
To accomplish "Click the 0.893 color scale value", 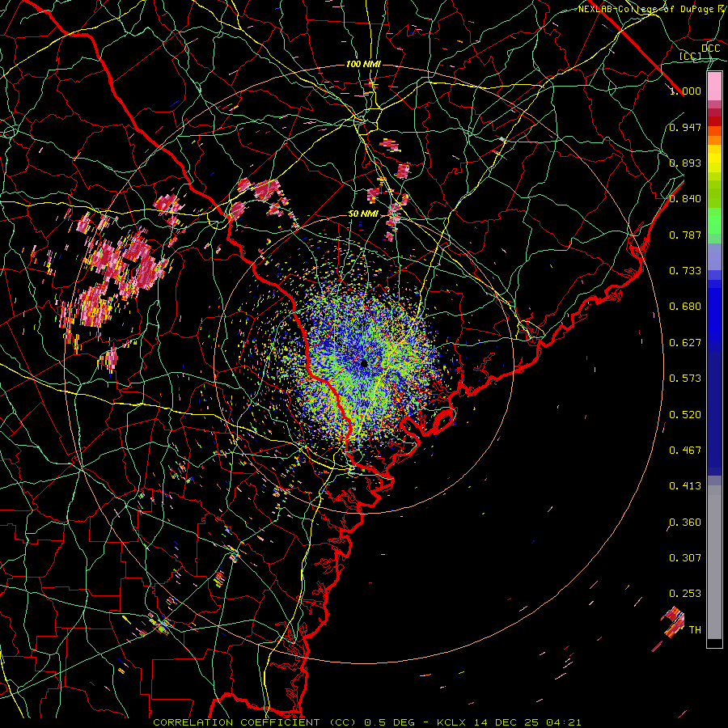I will click(x=685, y=163).
